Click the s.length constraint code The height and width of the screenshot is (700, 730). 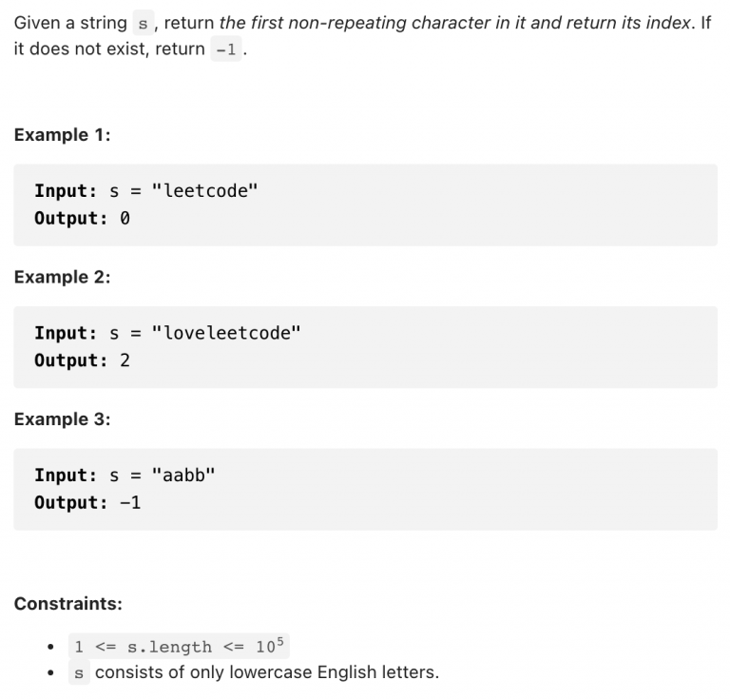tap(179, 646)
